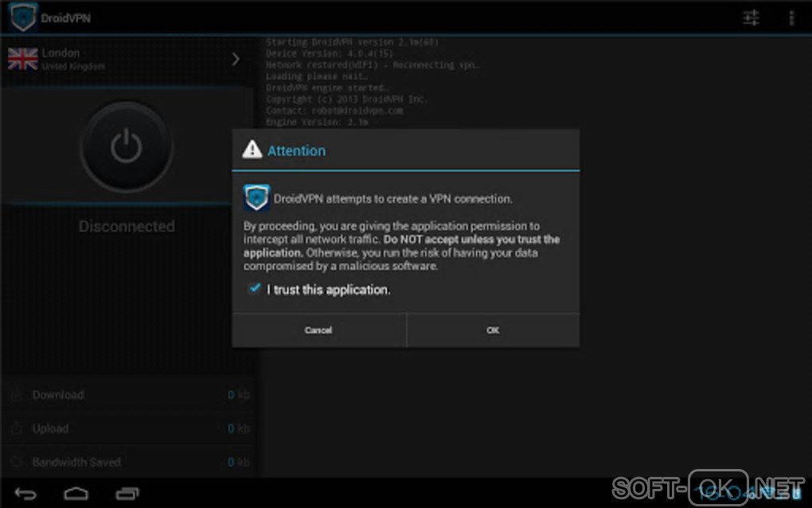Click the Attention warning triangle icon
Viewport: 812px width, 508px height.
tap(252, 150)
